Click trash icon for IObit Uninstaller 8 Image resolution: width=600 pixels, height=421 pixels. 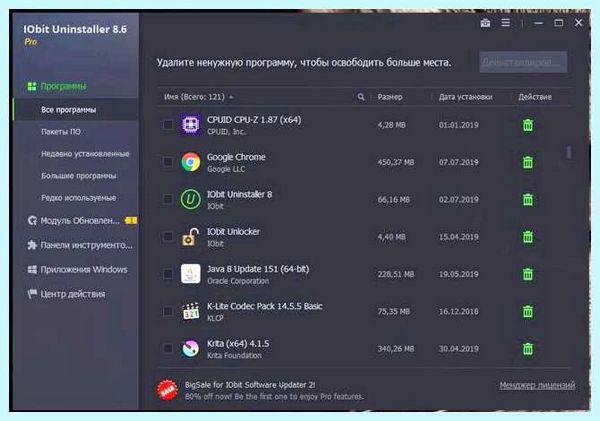click(528, 199)
